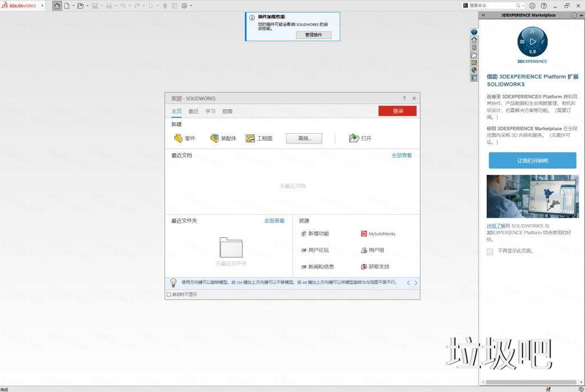Image resolution: width=585 pixels, height=392 pixels.
Task: Enable the 不再显示此页面 checkbox in the sidebar
Action: click(x=490, y=251)
